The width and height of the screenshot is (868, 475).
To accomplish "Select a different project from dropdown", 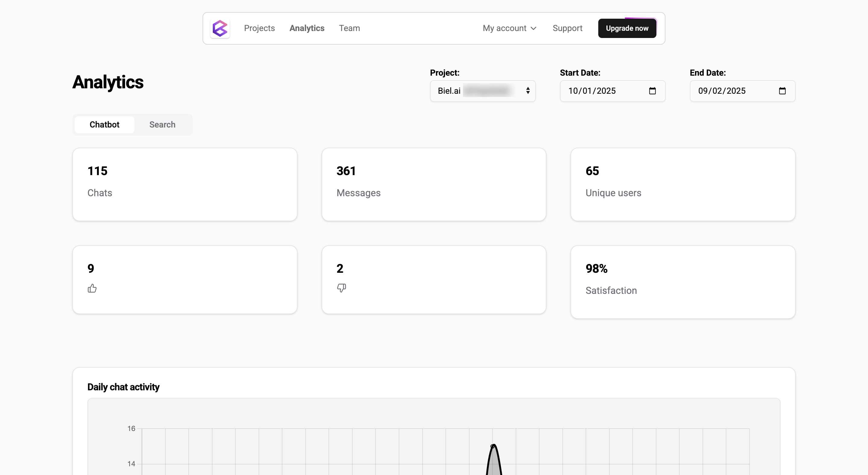I will (483, 91).
